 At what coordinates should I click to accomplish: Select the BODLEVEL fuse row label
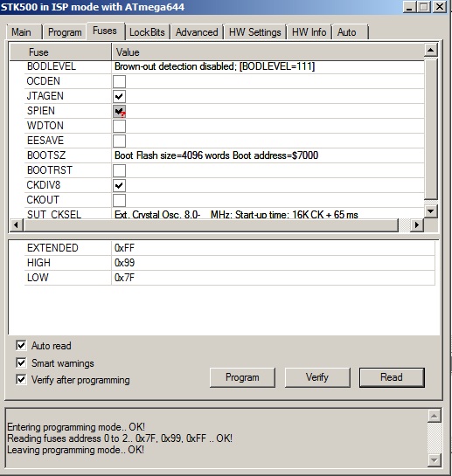tap(52, 66)
